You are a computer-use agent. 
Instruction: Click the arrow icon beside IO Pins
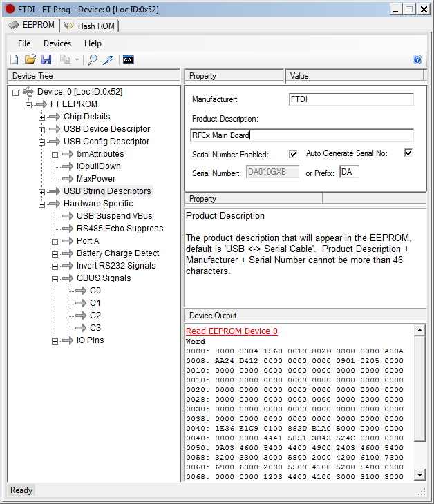click(68, 340)
